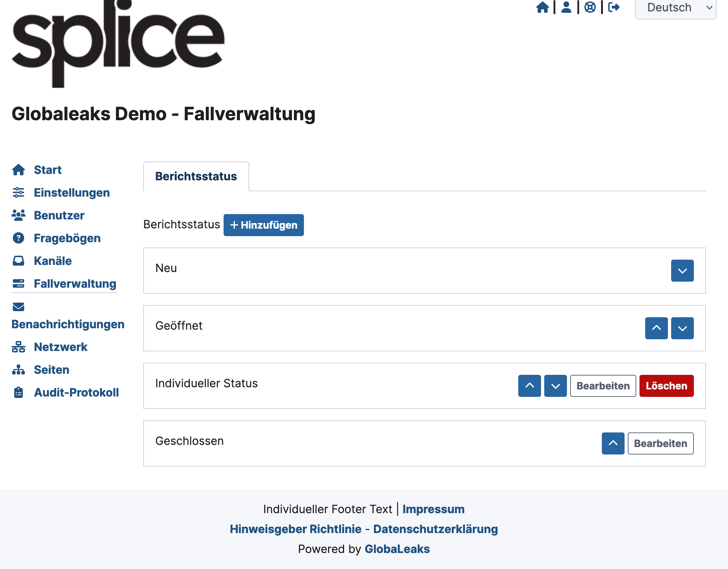This screenshot has height=569, width=728.
Task: Move Geöffnet status down
Action: pyautogui.click(x=682, y=328)
